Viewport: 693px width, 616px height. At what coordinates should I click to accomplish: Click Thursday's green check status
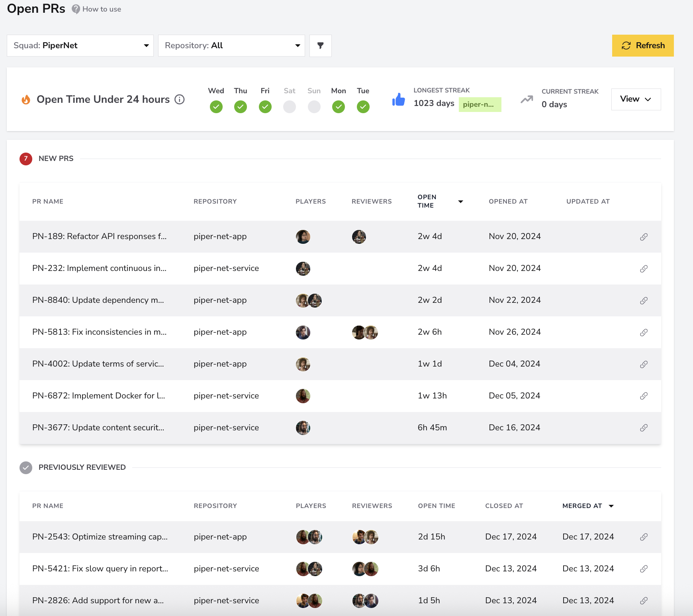coord(241,107)
